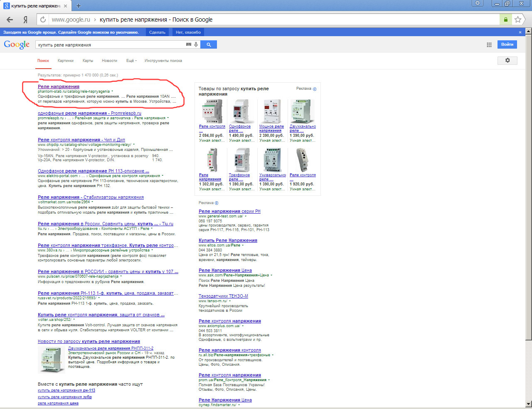
Task: Click the scrollbar down arrow
Action: coord(529,404)
